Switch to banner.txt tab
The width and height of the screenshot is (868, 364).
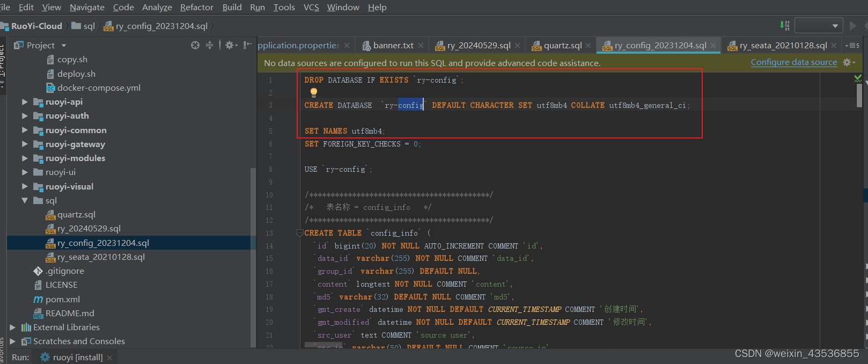point(393,46)
